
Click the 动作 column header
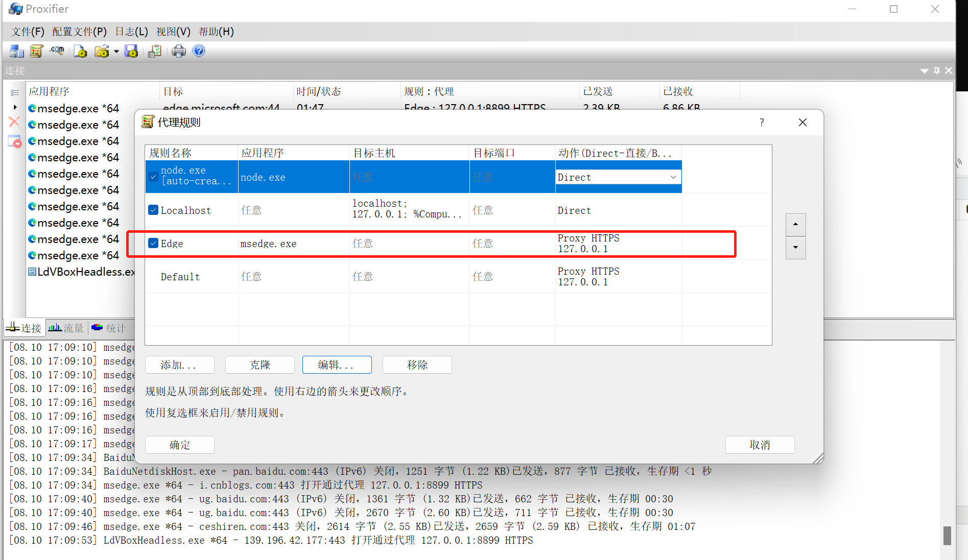tap(619, 153)
